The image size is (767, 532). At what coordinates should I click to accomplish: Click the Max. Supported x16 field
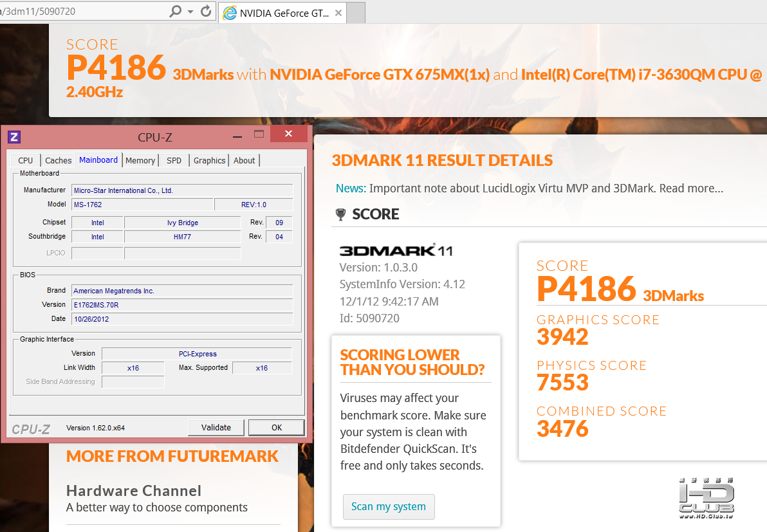click(x=262, y=368)
